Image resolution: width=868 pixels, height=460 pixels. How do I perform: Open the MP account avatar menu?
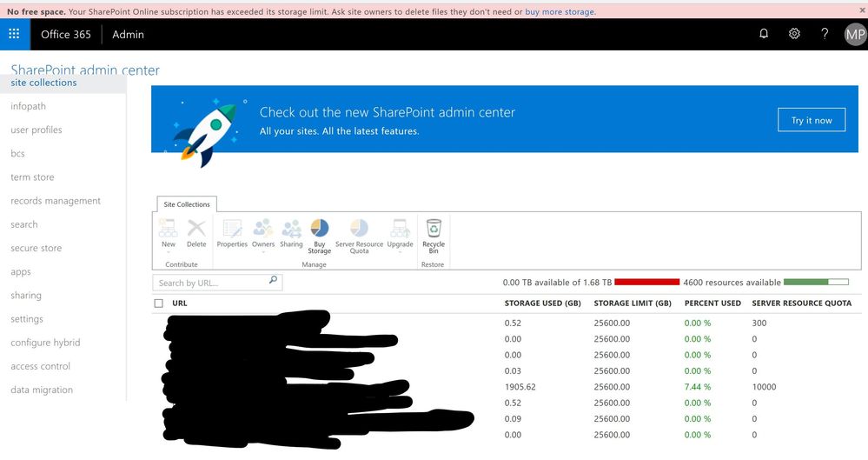(x=855, y=35)
